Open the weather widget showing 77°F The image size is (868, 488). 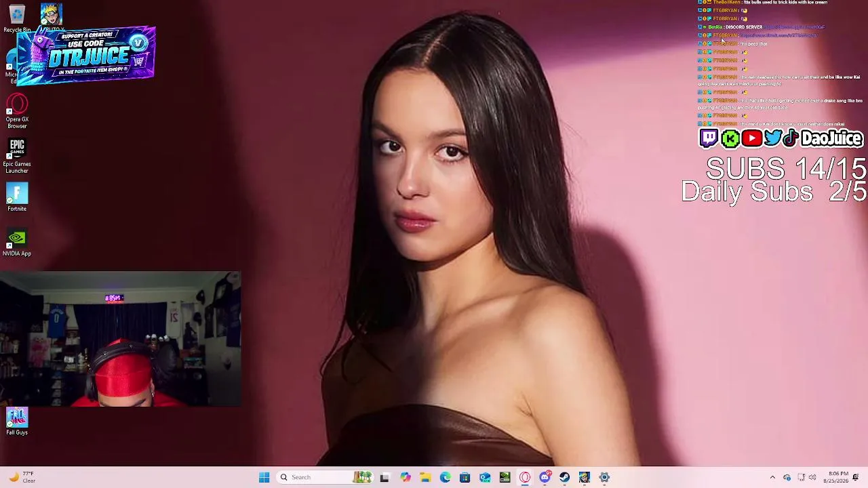click(x=22, y=477)
